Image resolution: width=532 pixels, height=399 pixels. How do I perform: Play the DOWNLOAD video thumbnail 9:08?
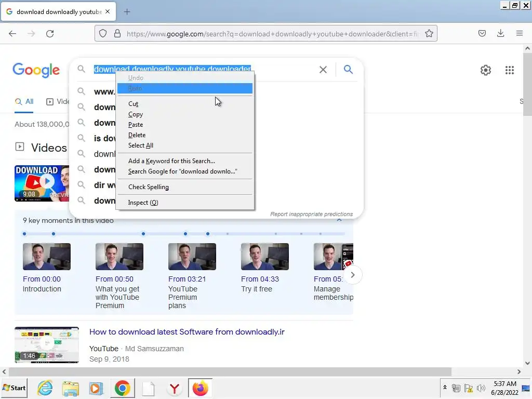tap(42, 183)
